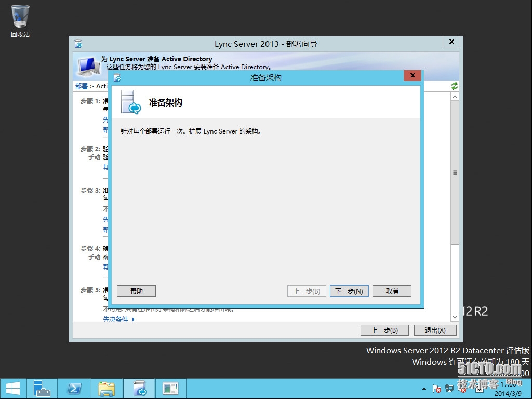The width and height of the screenshot is (532, 399).
Task: Open the last taskbar application icon
Action: tap(170, 389)
